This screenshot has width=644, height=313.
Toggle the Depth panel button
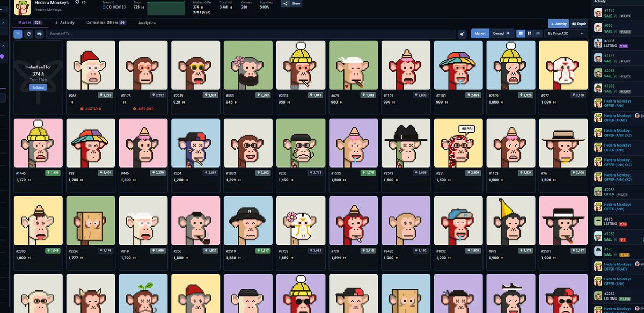pyautogui.click(x=579, y=24)
